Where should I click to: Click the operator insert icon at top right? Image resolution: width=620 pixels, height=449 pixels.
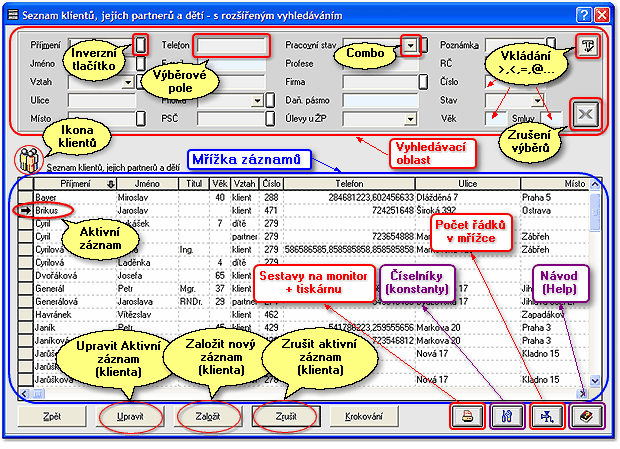click(x=588, y=46)
